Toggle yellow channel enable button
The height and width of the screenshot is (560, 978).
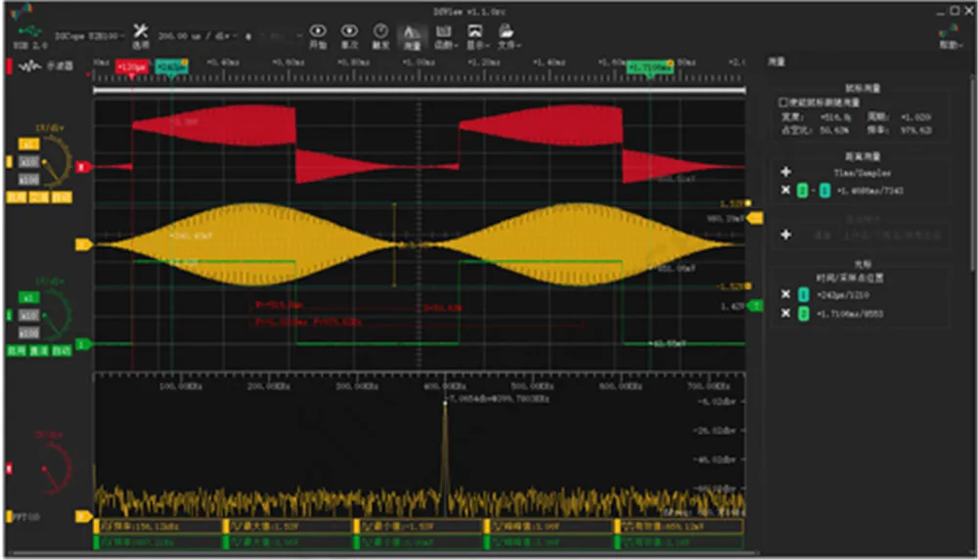click(17, 197)
